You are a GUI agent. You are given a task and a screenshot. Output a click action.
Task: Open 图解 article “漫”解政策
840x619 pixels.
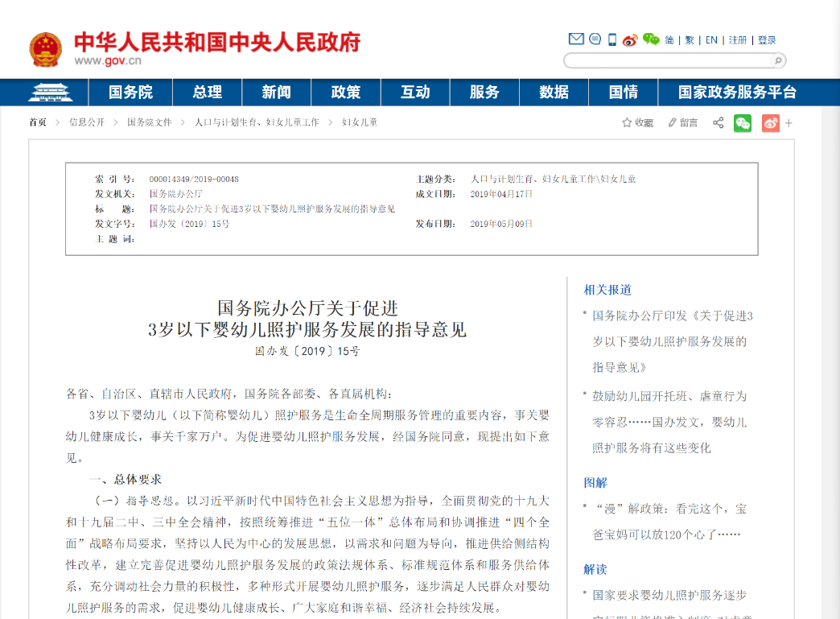[669, 522]
